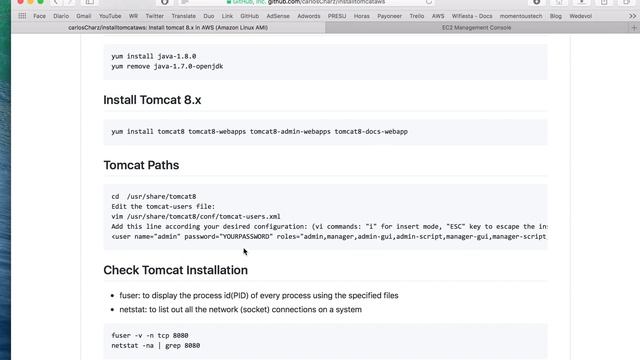Click the Check Tomcat Installation heading
The width and height of the screenshot is (640, 360).
(x=176, y=270)
